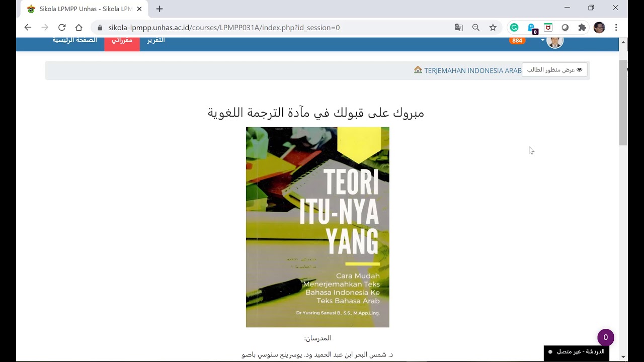Open the blue extension with 0 badge
The width and height of the screenshot is (644, 362).
tap(532, 28)
